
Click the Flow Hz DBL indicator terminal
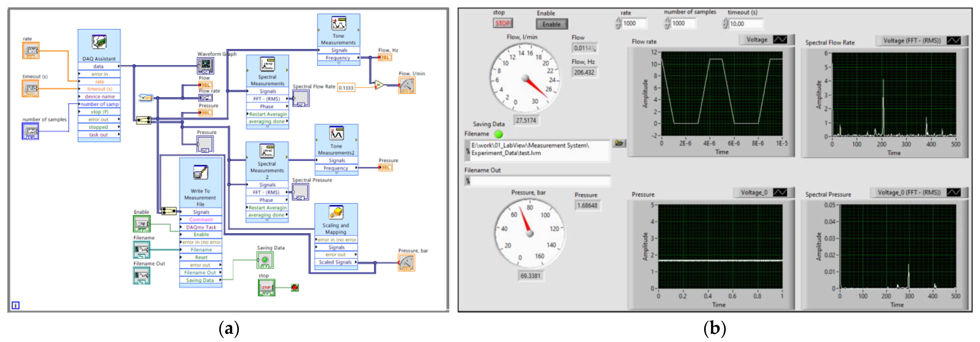[385, 58]
